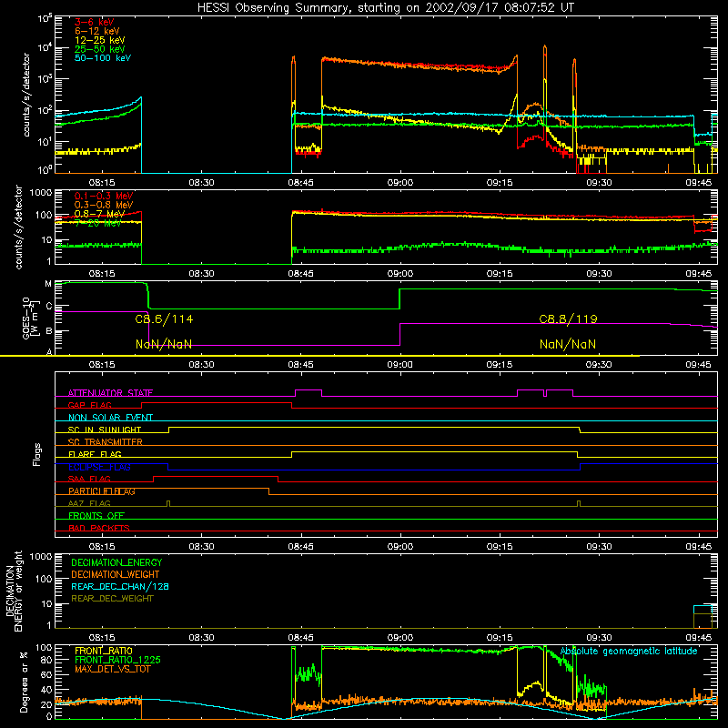728x728 pixels.
Task: Select the Absolute geomagnetic latitude label
Action: point(629,652)
